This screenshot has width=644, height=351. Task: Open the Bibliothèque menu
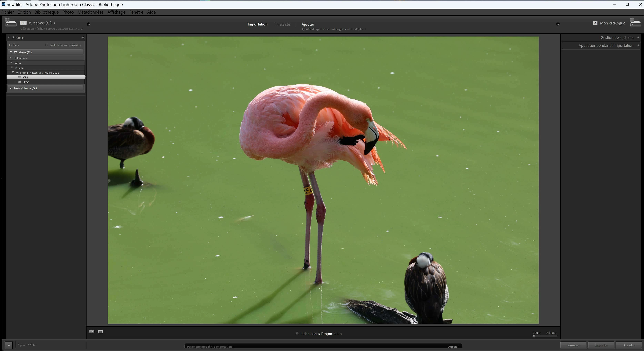coord(47,12)
